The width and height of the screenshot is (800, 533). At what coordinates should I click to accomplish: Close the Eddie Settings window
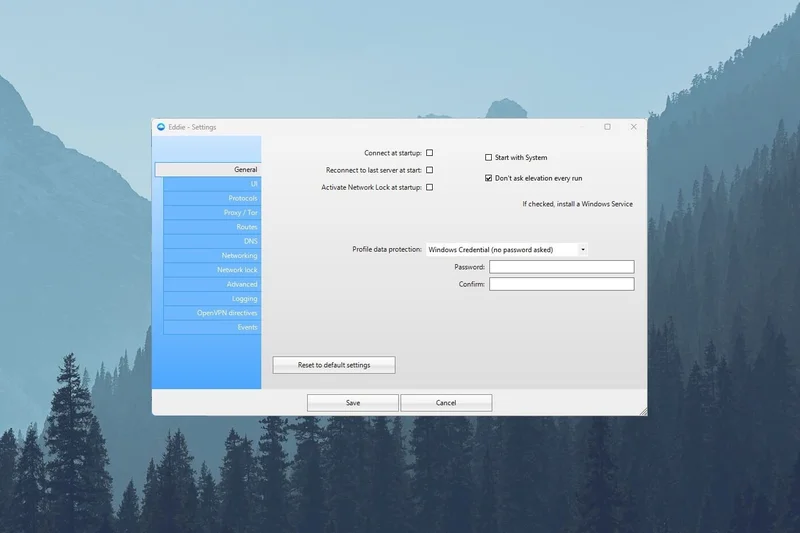[x=634, y=126]
